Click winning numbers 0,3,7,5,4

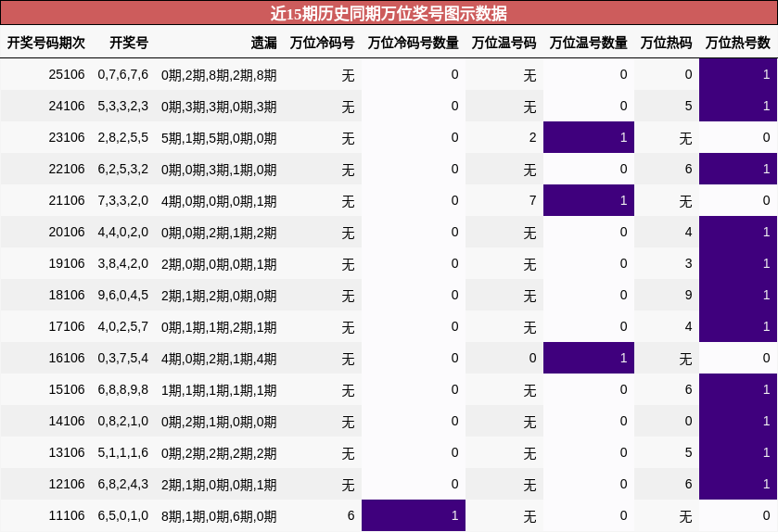pyautogui.click(x=123, y=358)
